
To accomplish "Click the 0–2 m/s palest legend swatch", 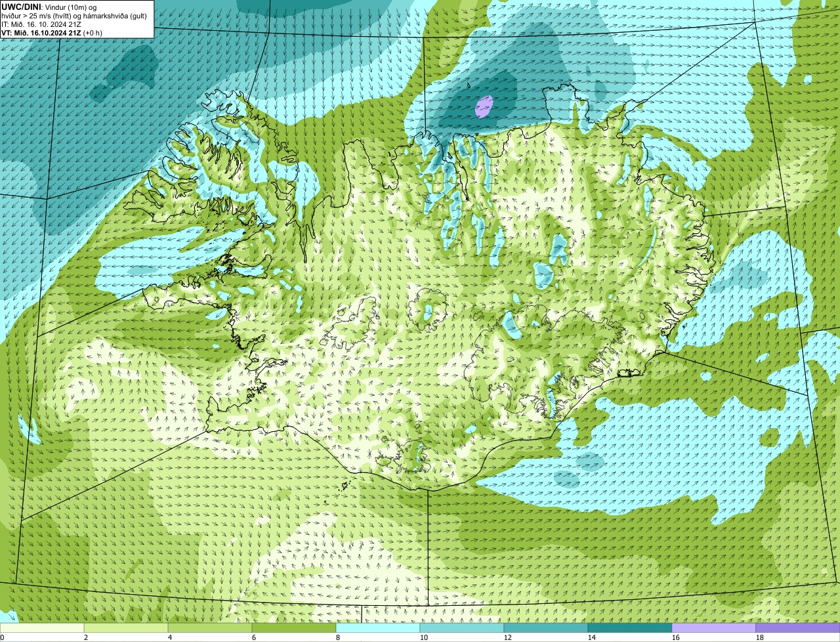I will [42, 628].
